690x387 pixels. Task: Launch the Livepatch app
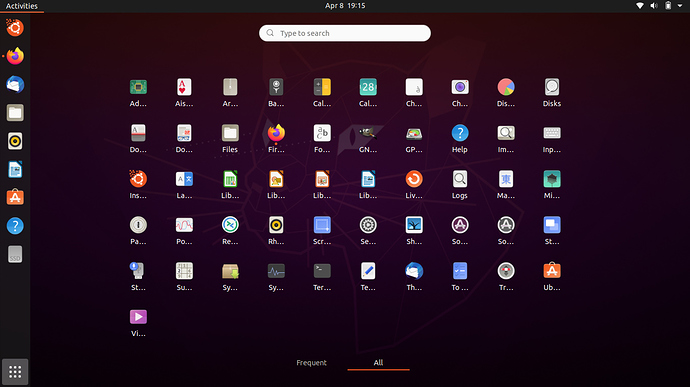click(x=414, y=179)
